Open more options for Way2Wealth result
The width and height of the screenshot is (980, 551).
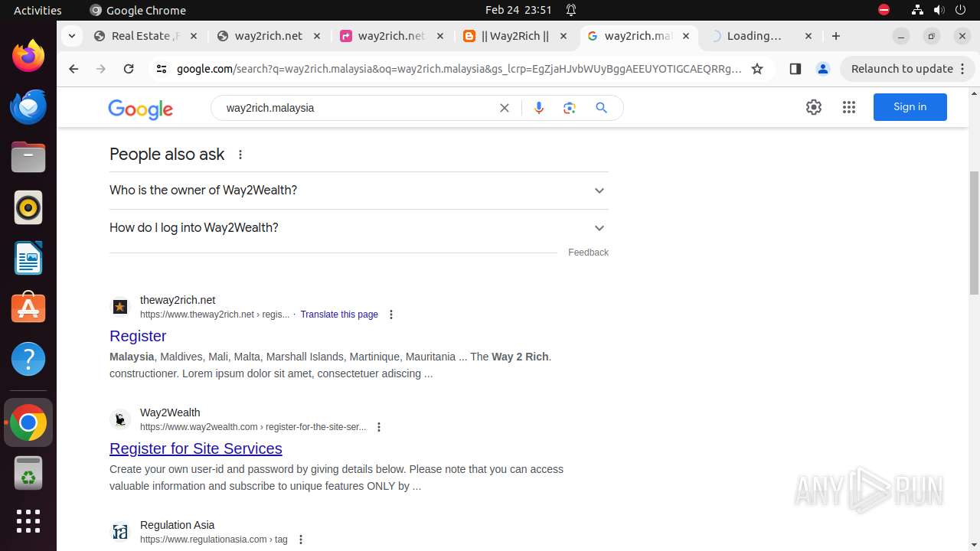point(379,427)
